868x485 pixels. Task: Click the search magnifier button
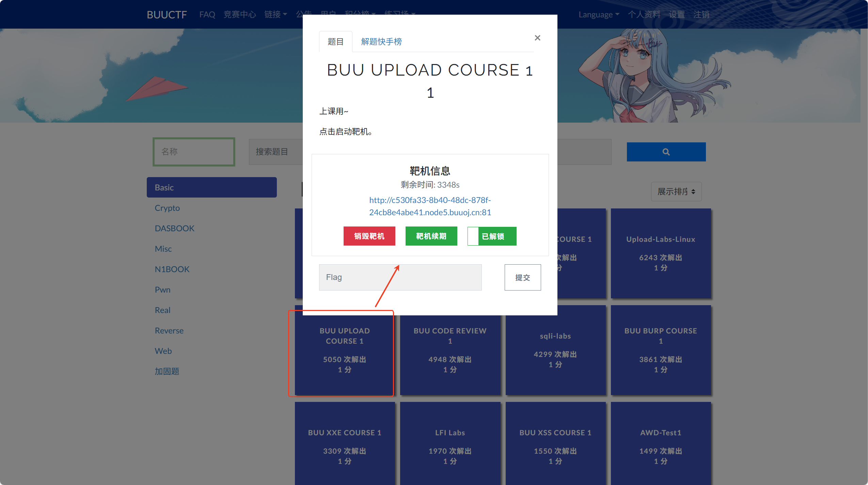(x=666, y=152)
